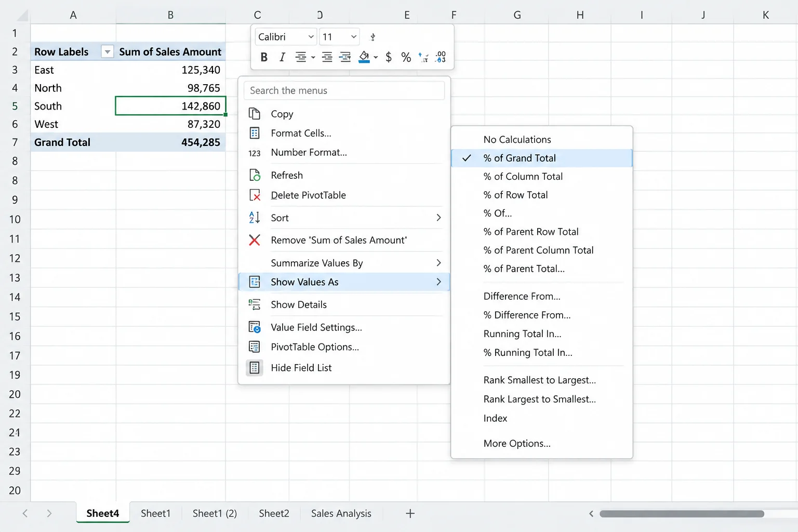Choose % of Column Total
Viewport: 798px width, 532px height.
(523, 177)
